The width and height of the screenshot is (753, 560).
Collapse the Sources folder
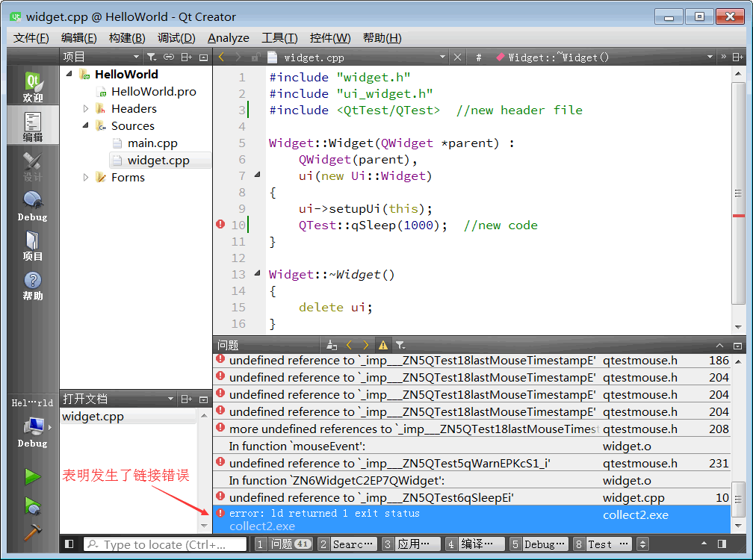tap(85, 125)
